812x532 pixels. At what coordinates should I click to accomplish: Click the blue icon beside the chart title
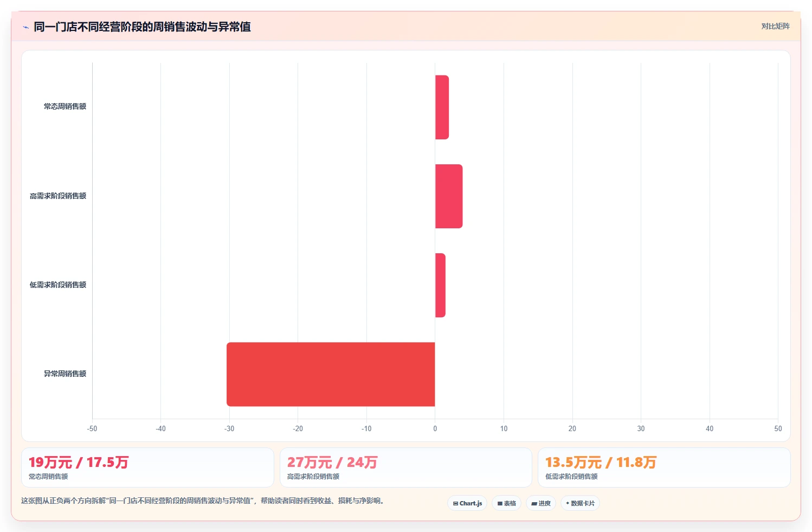point(25,27)
